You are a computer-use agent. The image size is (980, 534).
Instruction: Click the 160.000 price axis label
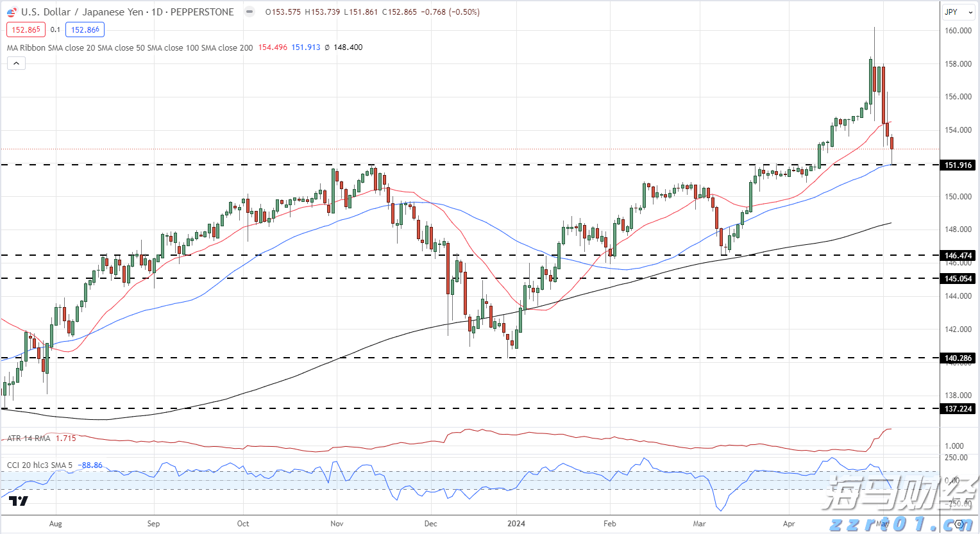958,31
